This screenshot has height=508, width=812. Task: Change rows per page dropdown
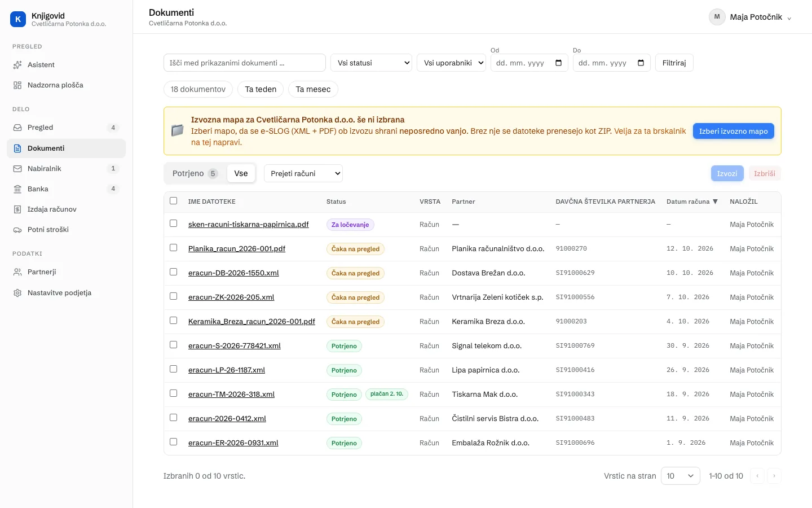681,476
